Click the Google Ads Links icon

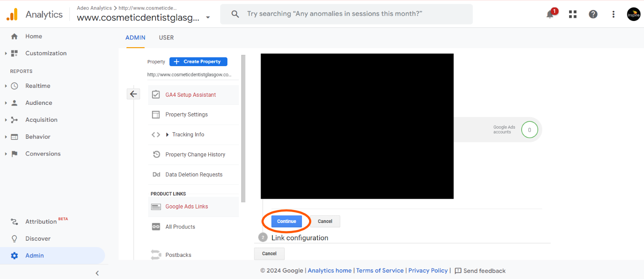(x=156, y=207)
